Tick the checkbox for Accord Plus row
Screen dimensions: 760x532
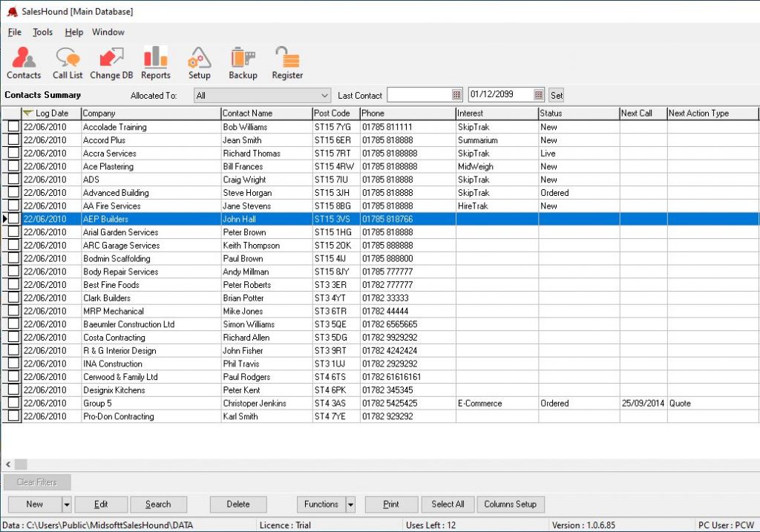click(x=13, y=139)
